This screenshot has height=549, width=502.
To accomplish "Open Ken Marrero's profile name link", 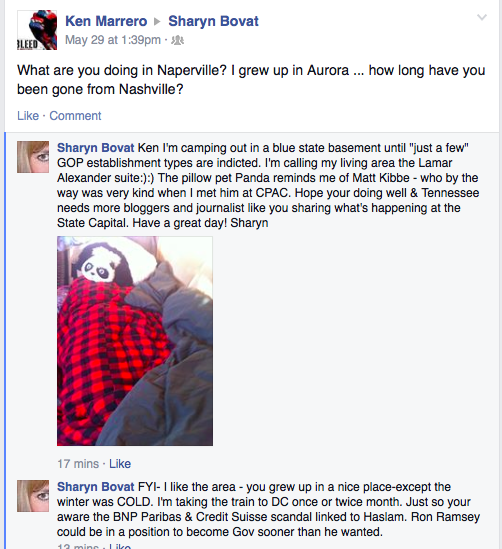I will click(106, 21).
